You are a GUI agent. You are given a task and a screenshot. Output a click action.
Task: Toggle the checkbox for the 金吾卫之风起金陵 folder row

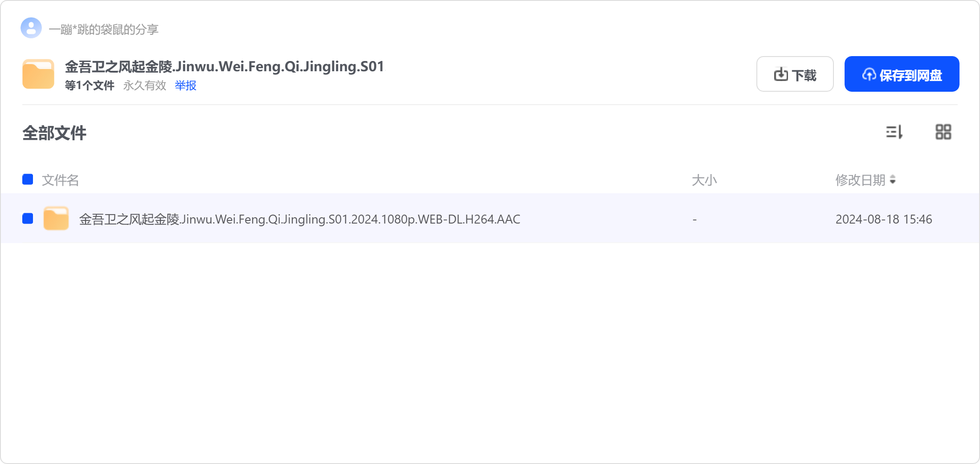tap(28, 219)
